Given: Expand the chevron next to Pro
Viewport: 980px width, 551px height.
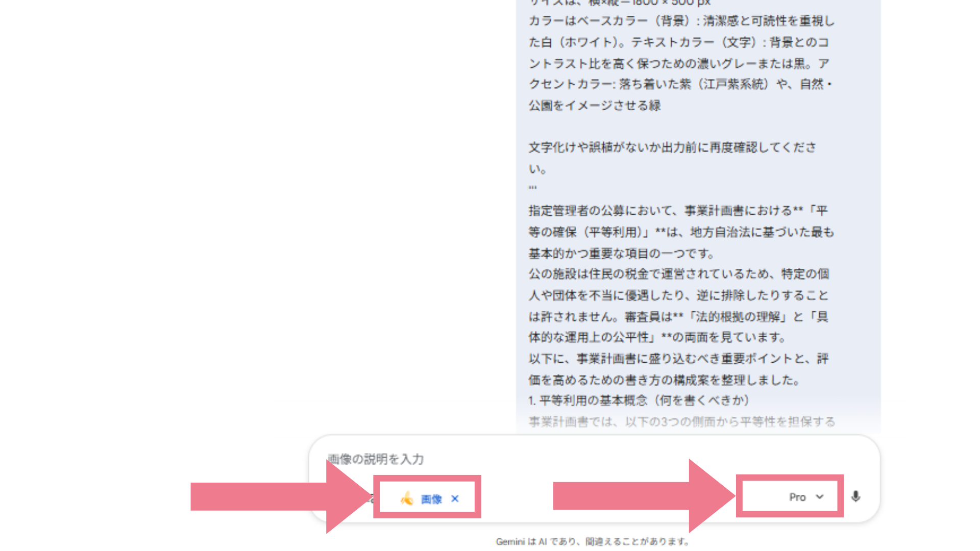Looking at the screenshot, I should click(820, 497).
